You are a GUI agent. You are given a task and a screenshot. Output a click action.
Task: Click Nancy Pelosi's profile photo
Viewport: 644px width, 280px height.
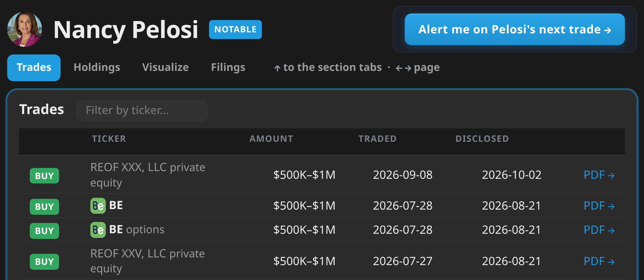click(25, 29)
